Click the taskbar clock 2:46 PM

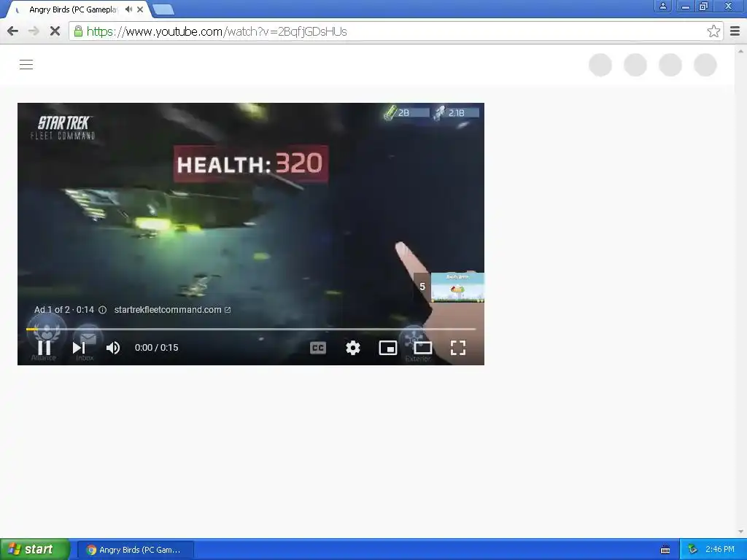tap(720, 550)
